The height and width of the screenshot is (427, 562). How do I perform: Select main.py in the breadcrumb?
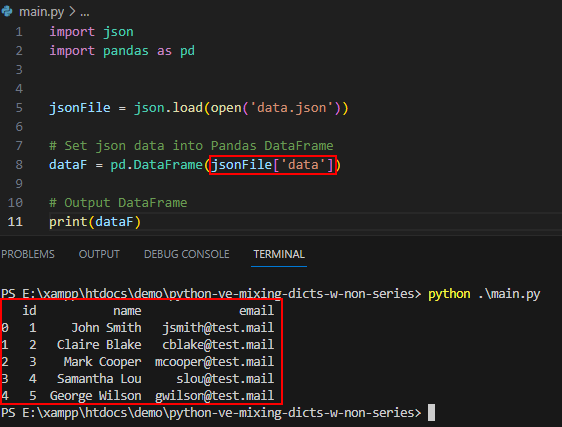coord(42,12)
